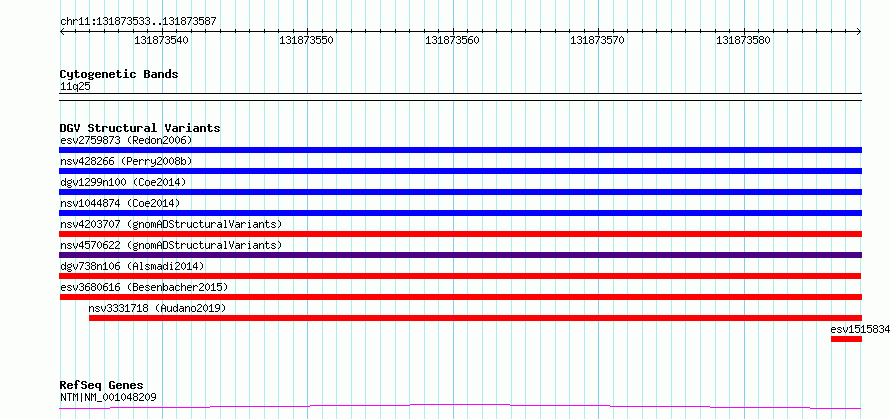Click ruler position 131873550
This screenshot has width=890, height=419.
307,41
